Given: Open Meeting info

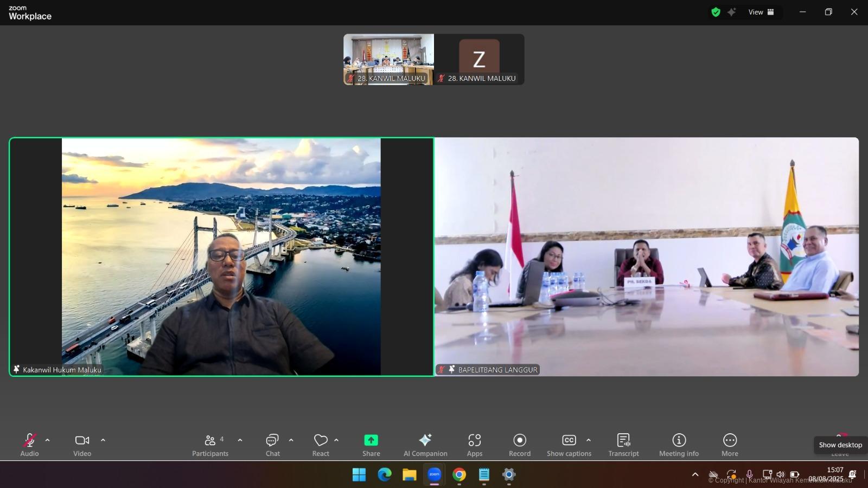Looking at the screenshot, I should click(x=679, y=445).
